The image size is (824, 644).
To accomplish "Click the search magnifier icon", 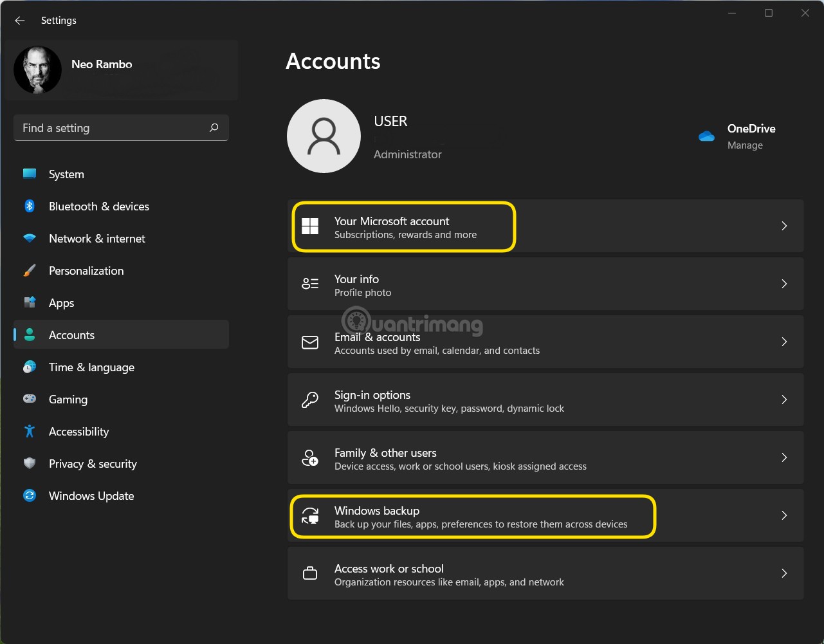I will tap(214, 128).
